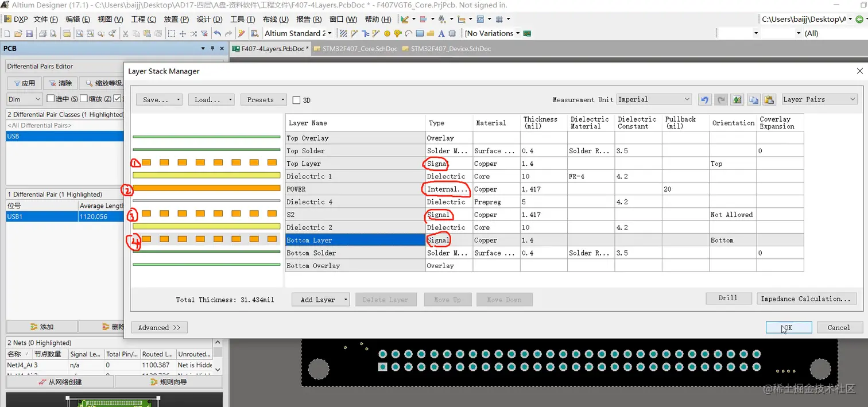Click undo icon in Layer Stack Manager

click(x=704, y=100)
